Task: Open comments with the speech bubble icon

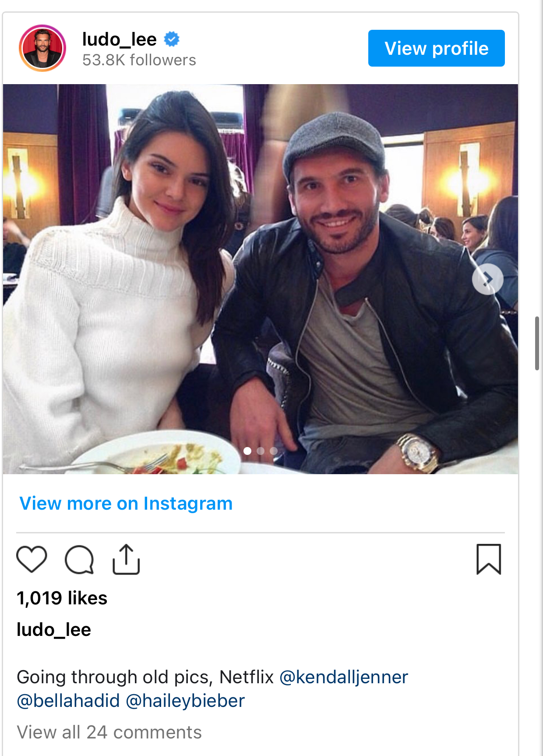Action: click(x=79, y=560)
